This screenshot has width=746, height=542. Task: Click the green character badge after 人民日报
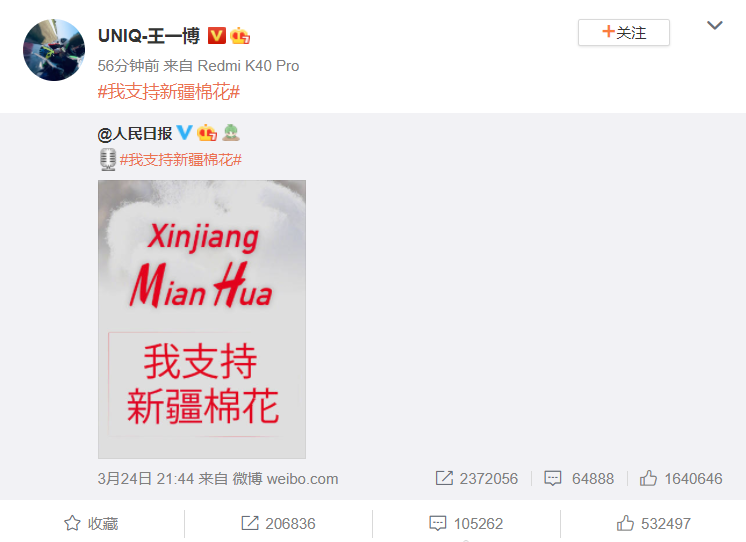pyautogui.click(x=231, y=132)
